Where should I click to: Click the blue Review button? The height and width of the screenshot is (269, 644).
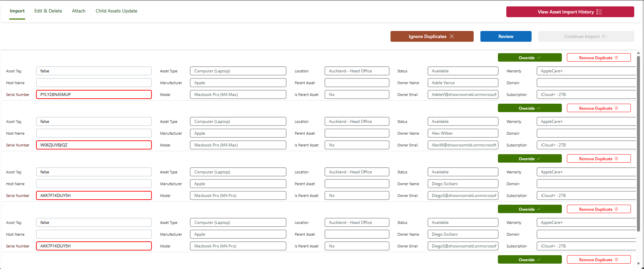pyautogui.click(x=506, y=36)
